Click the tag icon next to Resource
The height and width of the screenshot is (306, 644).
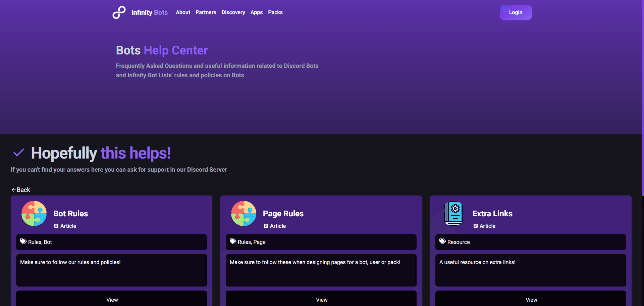442,242
